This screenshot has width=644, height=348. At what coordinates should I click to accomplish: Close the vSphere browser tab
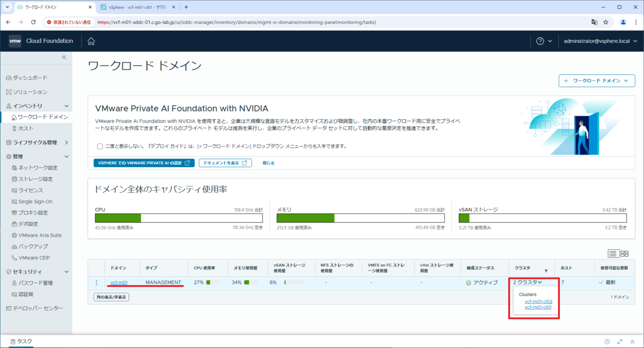pos(174,7)
